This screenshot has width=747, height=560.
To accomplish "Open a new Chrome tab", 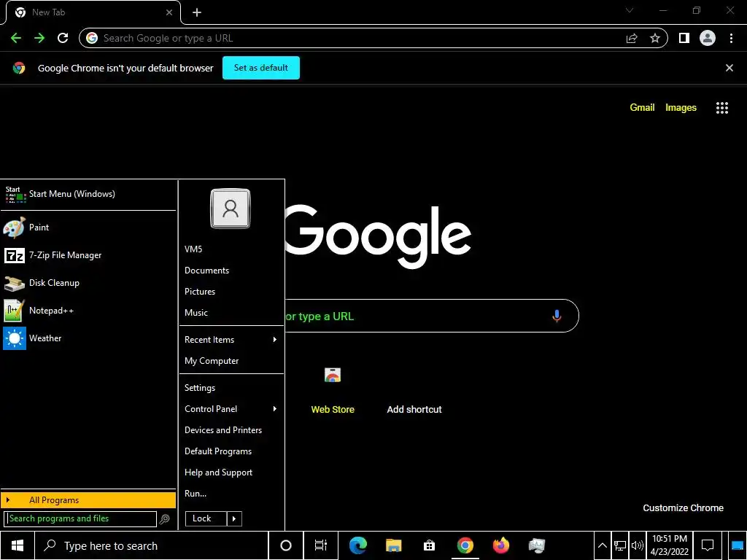I will coord(197,13).
